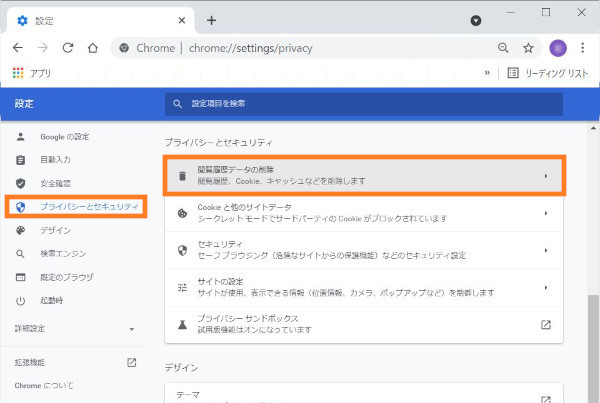Reload the page with the refresh icon

68,47
